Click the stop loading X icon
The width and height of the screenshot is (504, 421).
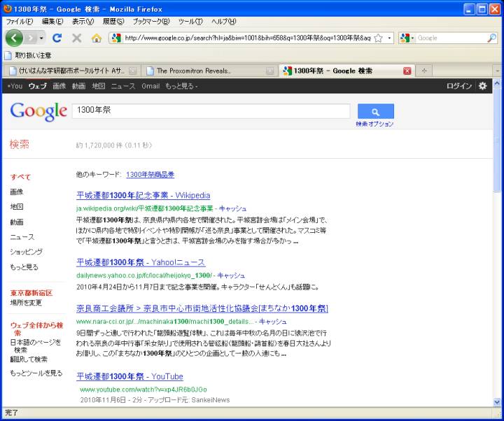(77, 38)
